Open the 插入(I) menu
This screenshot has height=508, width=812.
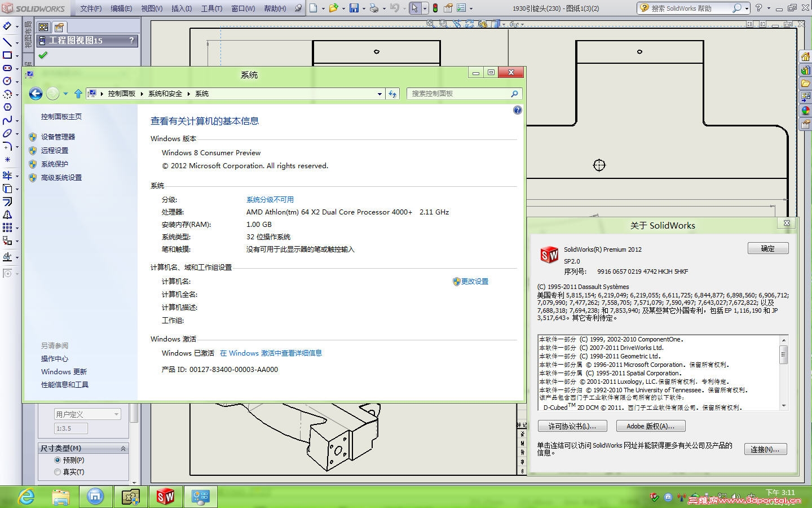pyautogui.click(x=182, y=8)
